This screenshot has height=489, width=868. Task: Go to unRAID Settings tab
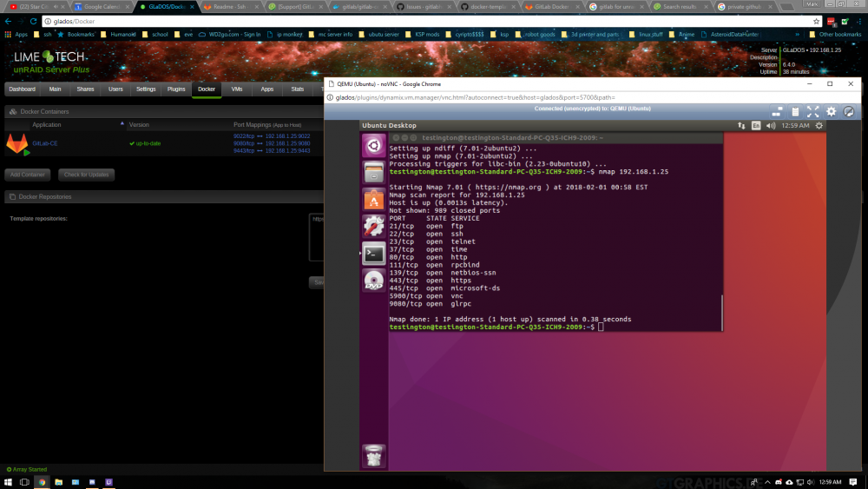tap(146, 89)
